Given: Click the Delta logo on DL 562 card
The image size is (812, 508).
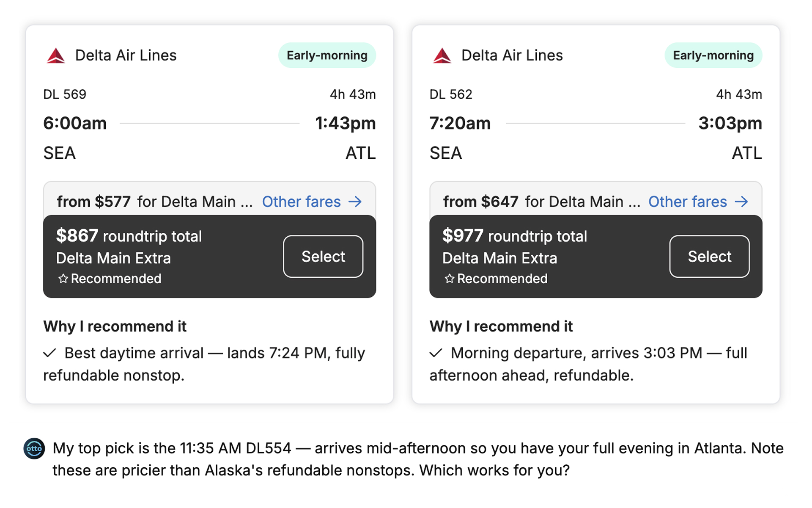Looking at the screenshot, I should tap(442, 55).
